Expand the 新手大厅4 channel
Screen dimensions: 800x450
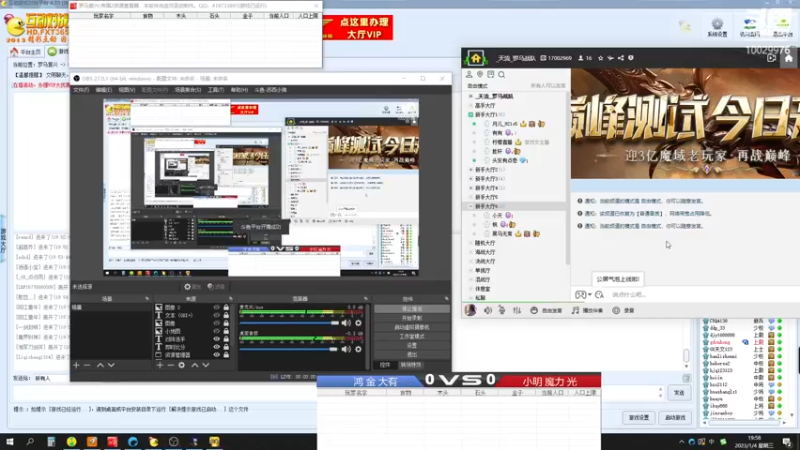tap(470, 188)
